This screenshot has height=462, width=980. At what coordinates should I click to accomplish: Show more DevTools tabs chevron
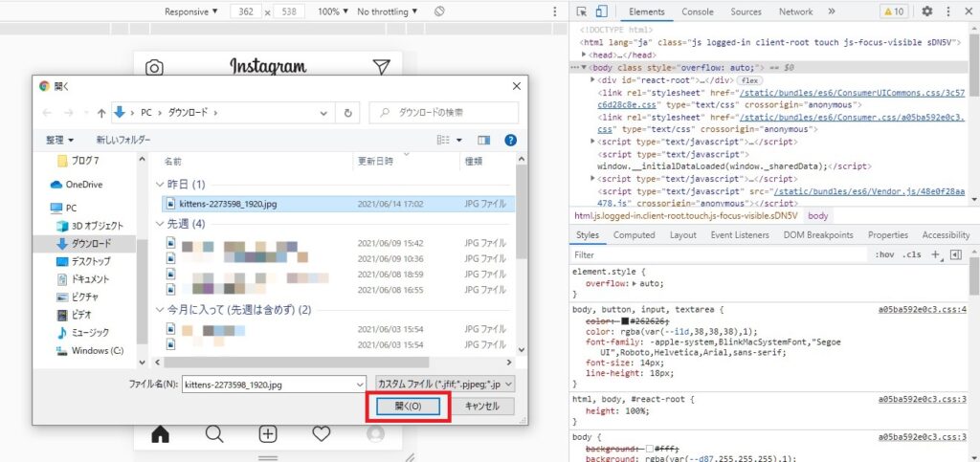click(x=832, y=11)
